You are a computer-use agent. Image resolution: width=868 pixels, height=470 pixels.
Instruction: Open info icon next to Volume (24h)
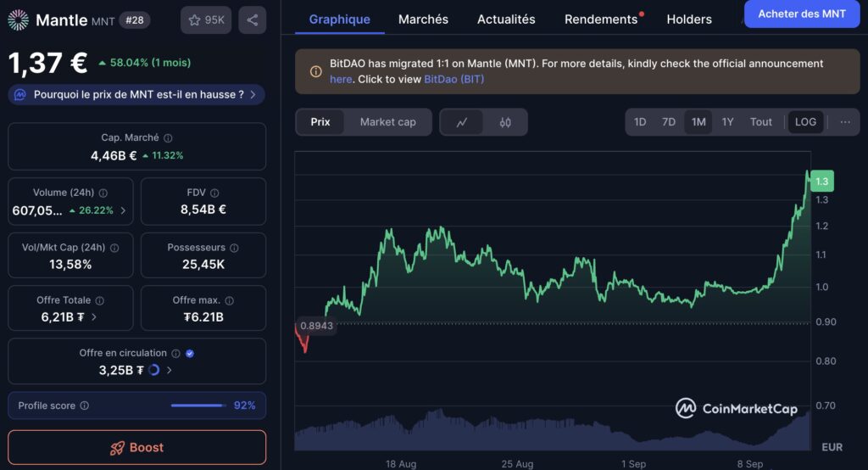[x=103, y=193]
